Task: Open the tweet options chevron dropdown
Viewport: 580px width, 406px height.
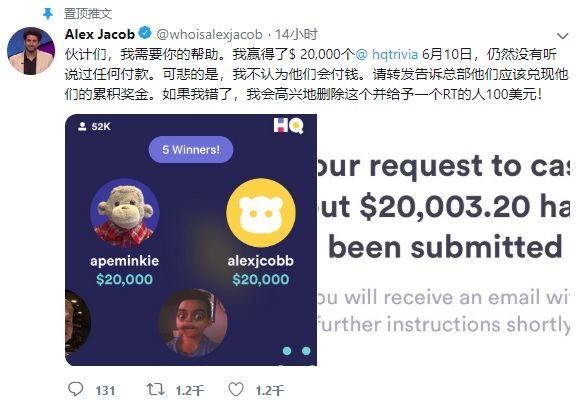Action: [563, 36]
